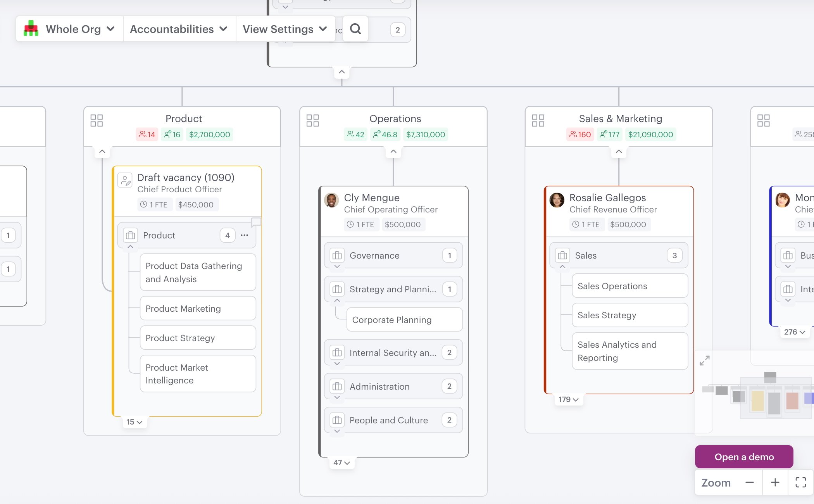Open the ellipsis menu on the Product function
This screenshot has width=814, height=504.
pos(244,235)
